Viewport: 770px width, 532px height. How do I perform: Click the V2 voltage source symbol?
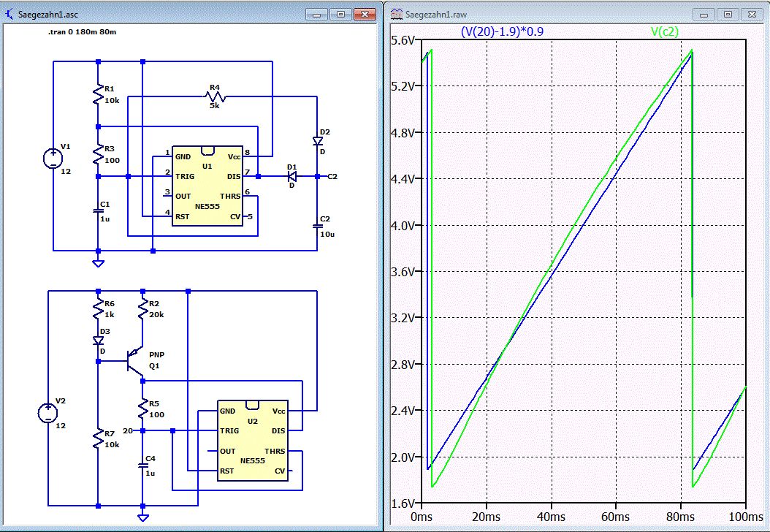pos(47,413)
